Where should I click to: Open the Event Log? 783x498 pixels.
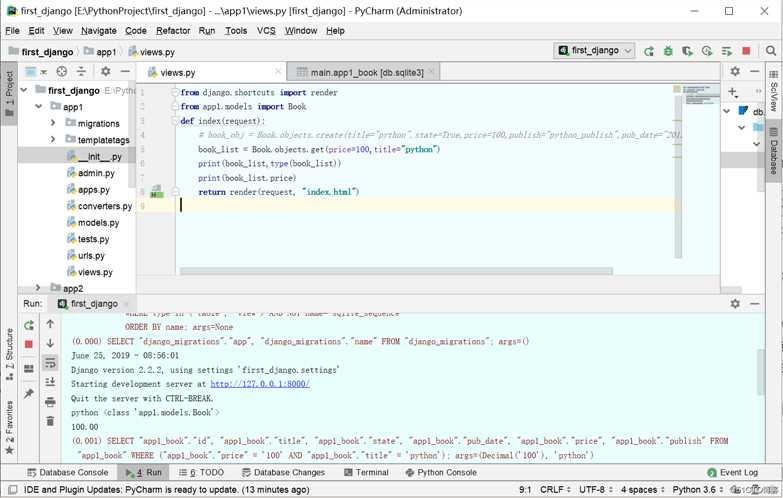tap(733, 472)
